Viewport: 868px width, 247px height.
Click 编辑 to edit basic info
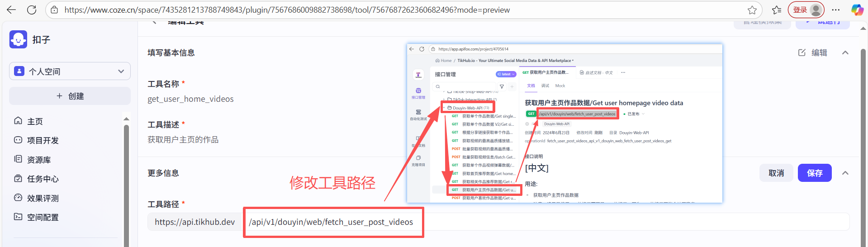[813, 53]
